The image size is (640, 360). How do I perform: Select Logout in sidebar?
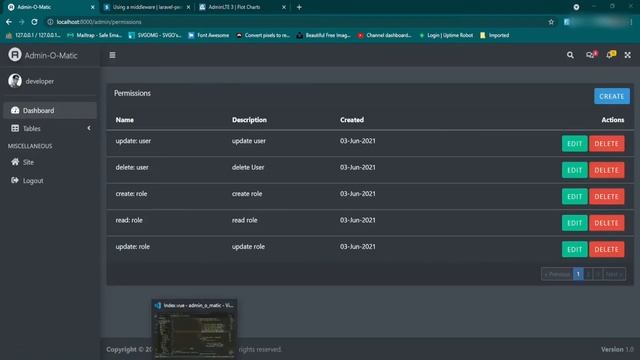(x=50, y=180)
